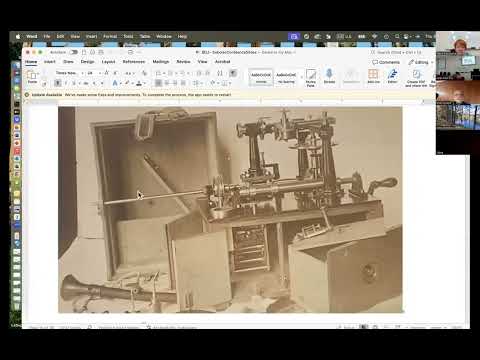Click Create PDF and share link

pyautogui.click(x=416, y=78)
